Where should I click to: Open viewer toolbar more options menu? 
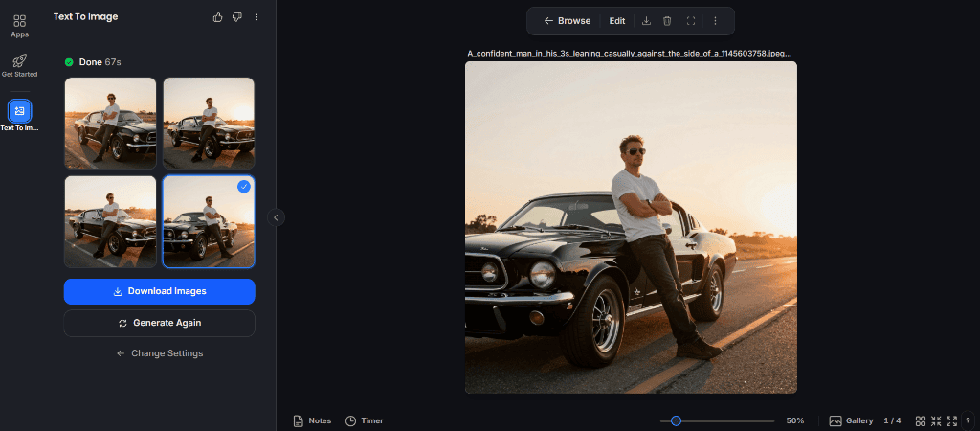(x=715, y=21)
